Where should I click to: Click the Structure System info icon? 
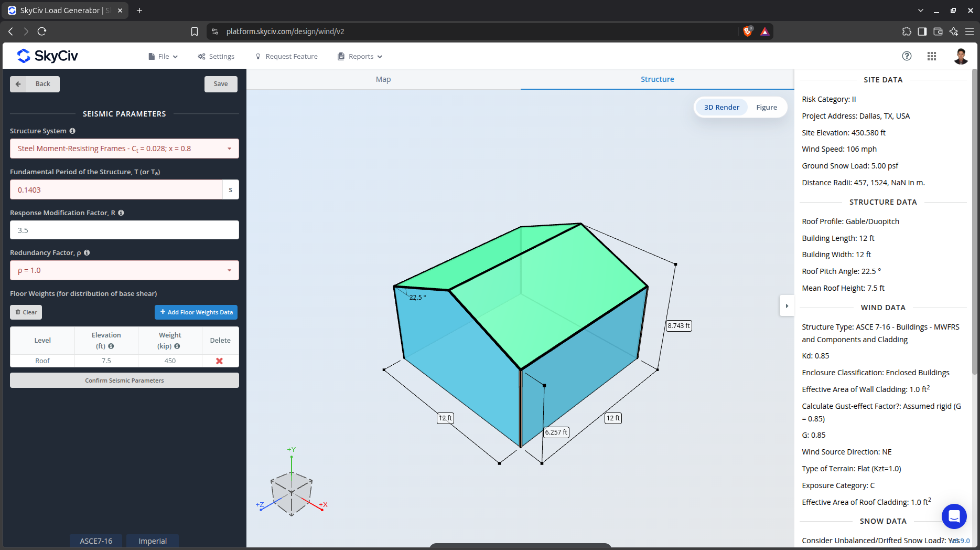click(x=72, y=131)
